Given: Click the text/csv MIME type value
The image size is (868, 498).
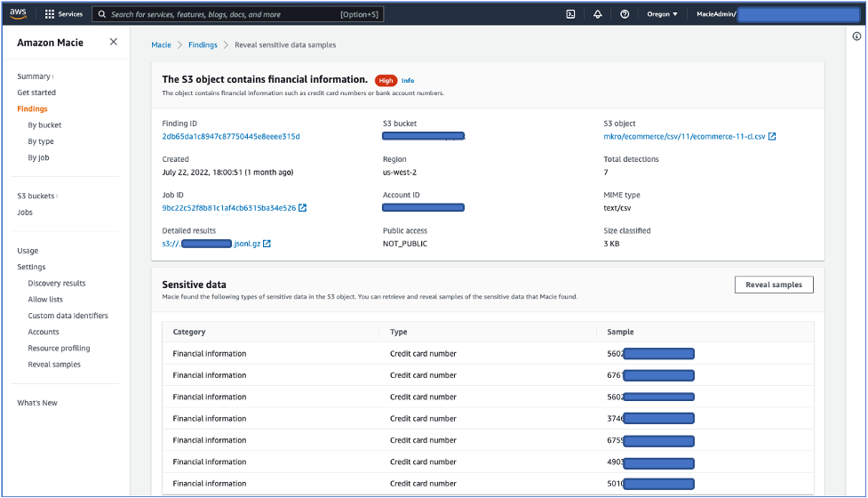Looking at the screenshot, I should point(617,208).
